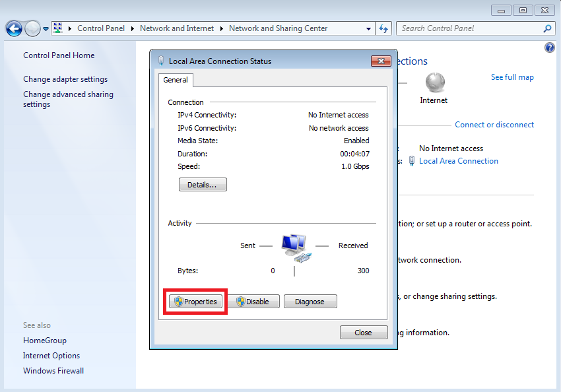The width and height of the screenshot is (561, 392).
Task: Click the Close button in dialog
Action: tap(364, 332)
